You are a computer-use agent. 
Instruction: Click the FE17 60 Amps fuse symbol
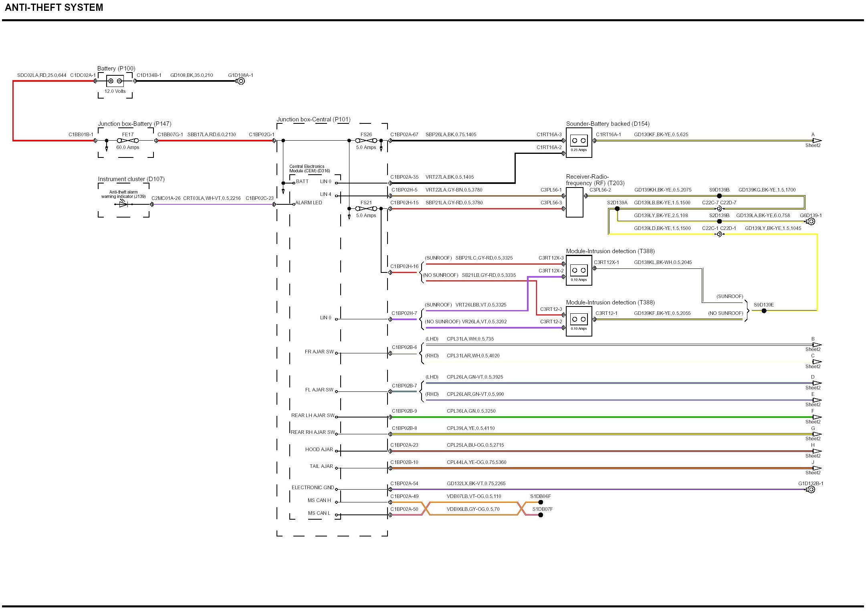click(128, 141)
